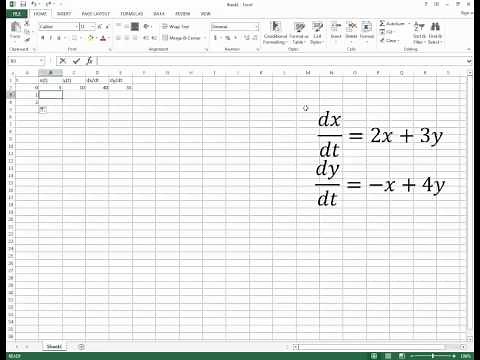Toggle Middle Align in Alignment group
The height and width of the screenshot is (360, 480).
(x=127, y=26)
